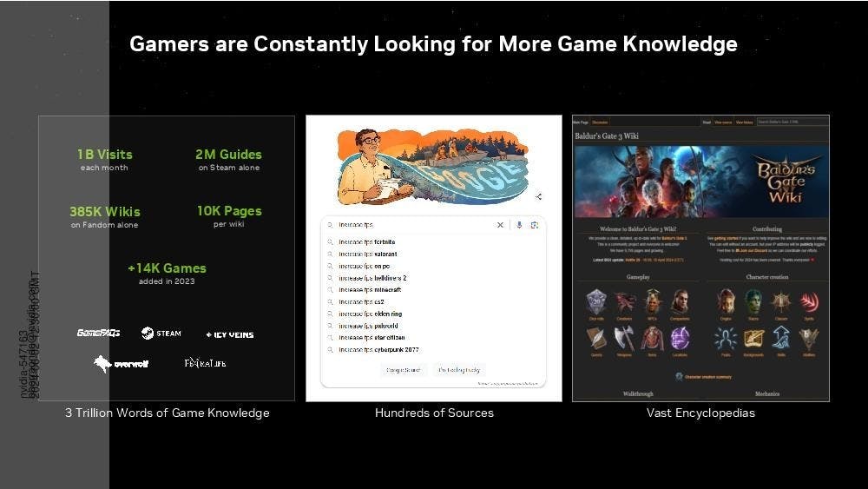Screen dimensions: 868x489
Task: Click the Gameplay section heading
Action: click(638, 277)
